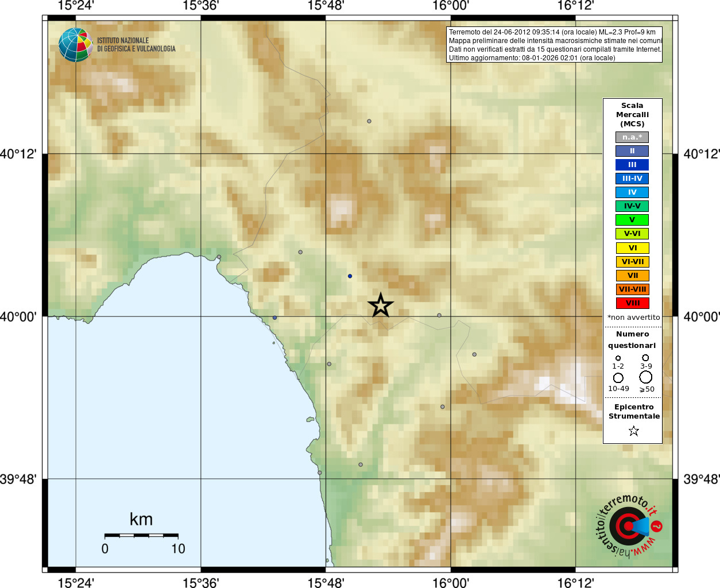Click the 'Mappa preliminare delle intensità macrosismiche' line
Screen dimensions: 720x588
coord(555,41)
